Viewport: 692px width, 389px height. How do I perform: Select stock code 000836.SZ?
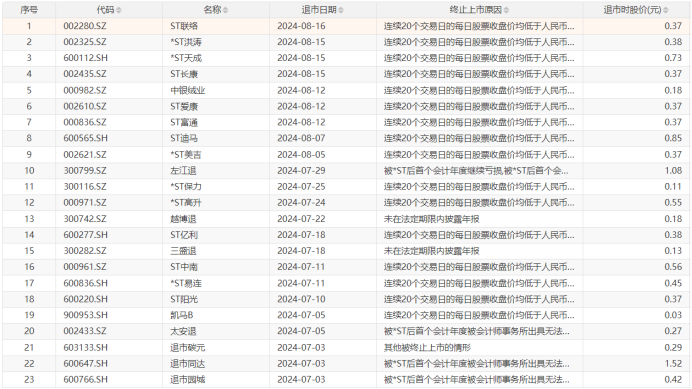85,122
